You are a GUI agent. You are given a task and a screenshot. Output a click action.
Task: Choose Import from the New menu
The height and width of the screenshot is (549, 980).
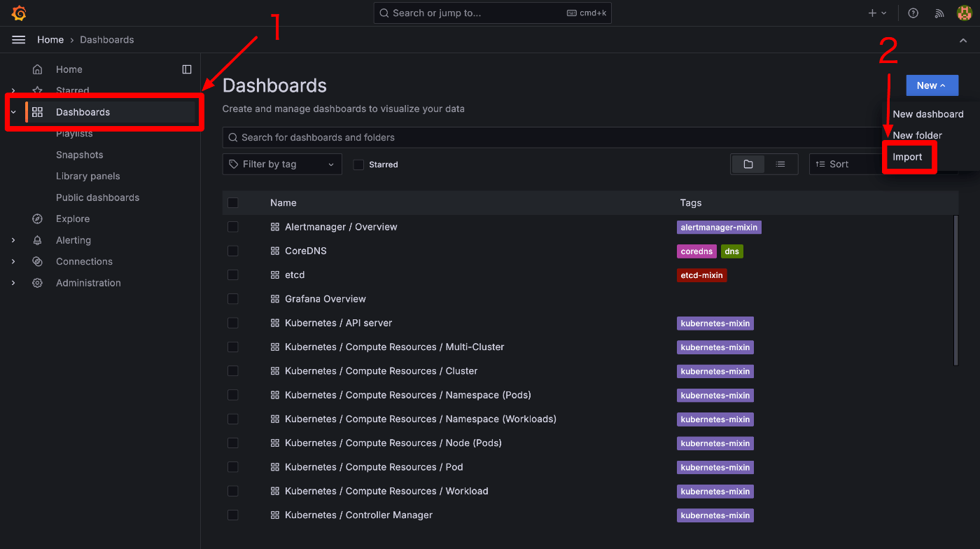tap(908, 158)
